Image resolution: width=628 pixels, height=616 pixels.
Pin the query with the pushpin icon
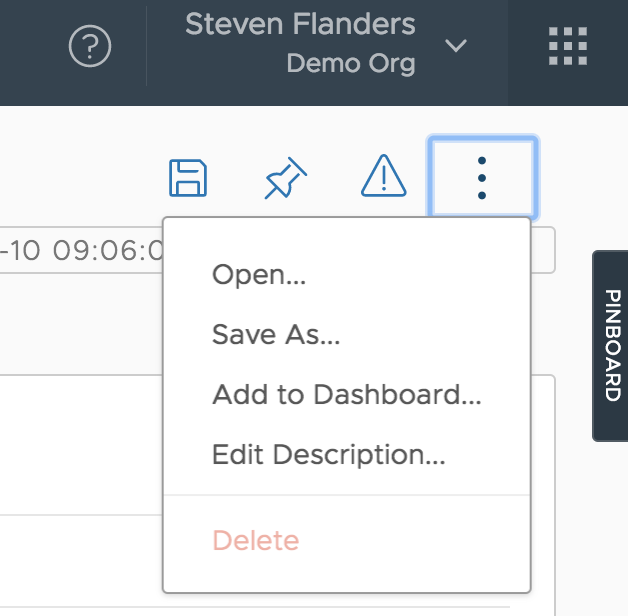coord(285,179)
